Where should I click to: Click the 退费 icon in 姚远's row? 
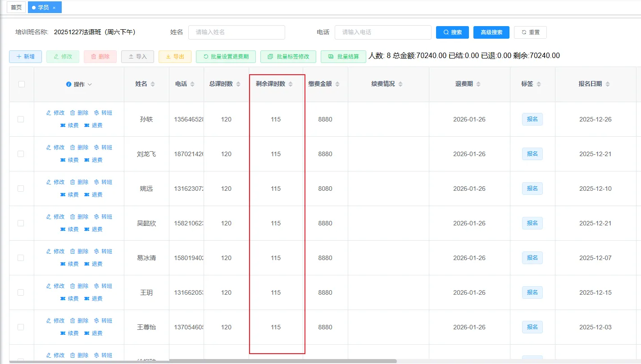(x=87, y=195)
